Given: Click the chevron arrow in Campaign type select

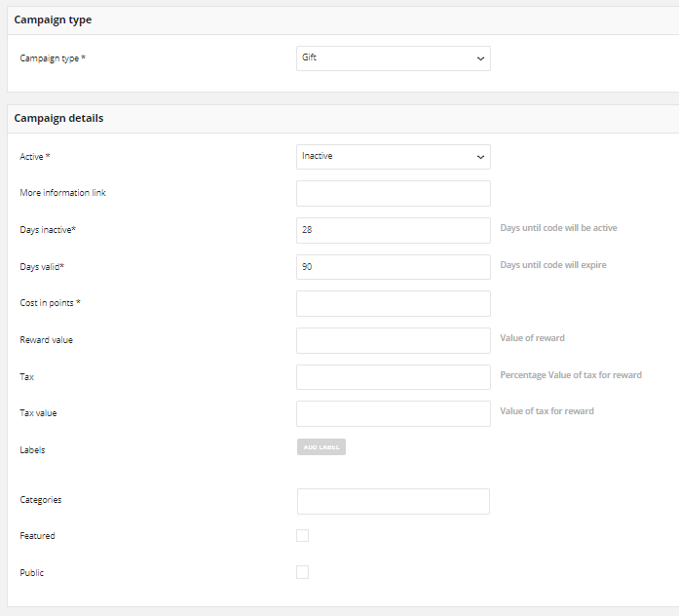Looking at the screenshot, I should (x=480, y=58).
